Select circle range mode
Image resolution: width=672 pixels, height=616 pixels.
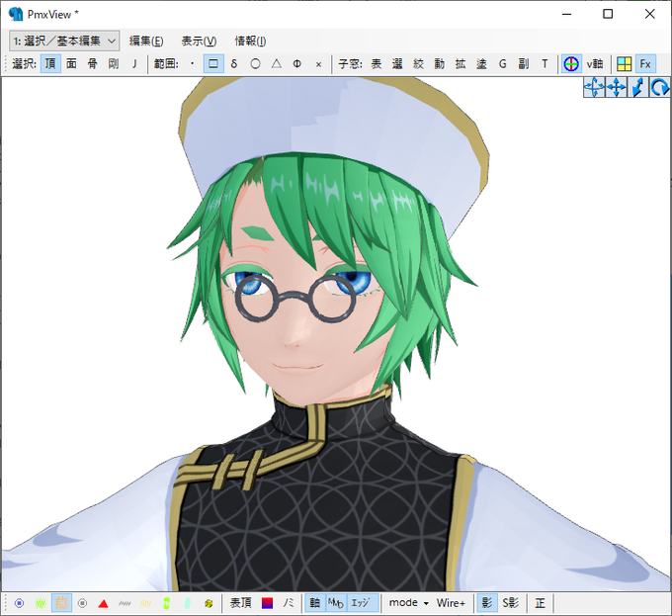coord(255,64)
